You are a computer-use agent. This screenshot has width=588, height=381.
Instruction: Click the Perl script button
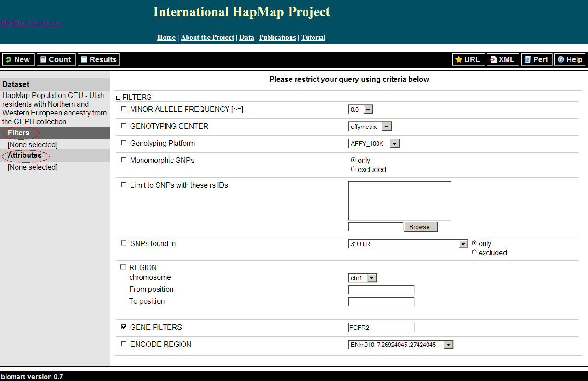537,59
